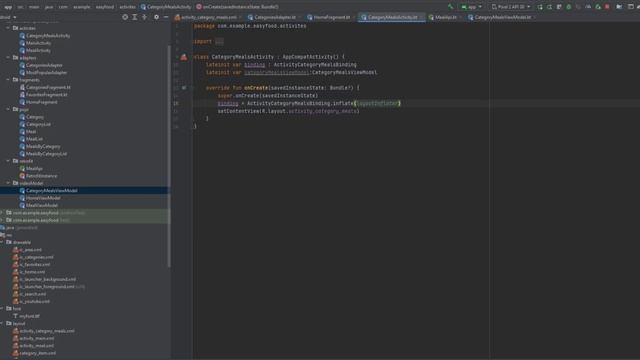Collapse the videoModel package folder
This screenshot has width=640, height=360.
point(8,183)
